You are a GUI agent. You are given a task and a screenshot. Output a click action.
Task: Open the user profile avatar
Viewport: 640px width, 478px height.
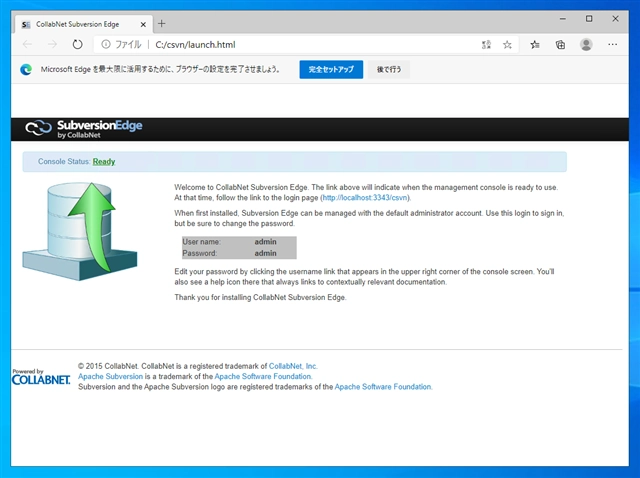[x=586, y=44]
